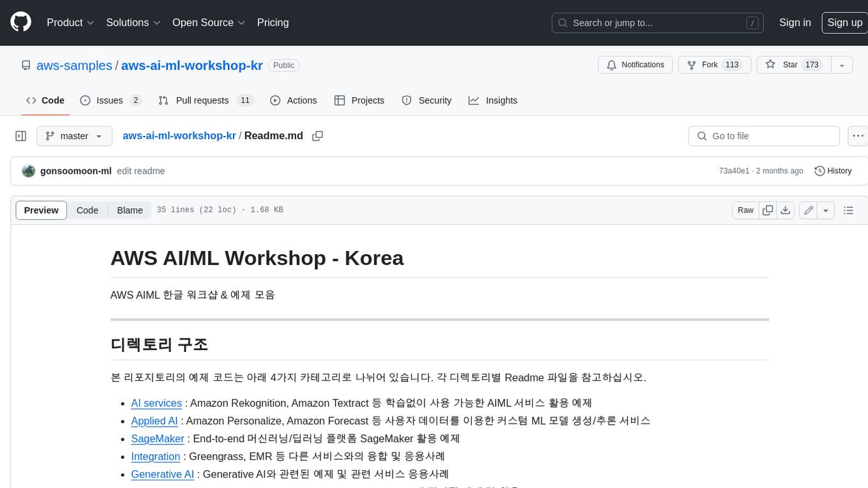Click Sign in link
Image resolution: width=868 pixels, height=488 pixels.
(x=795, y=22)
